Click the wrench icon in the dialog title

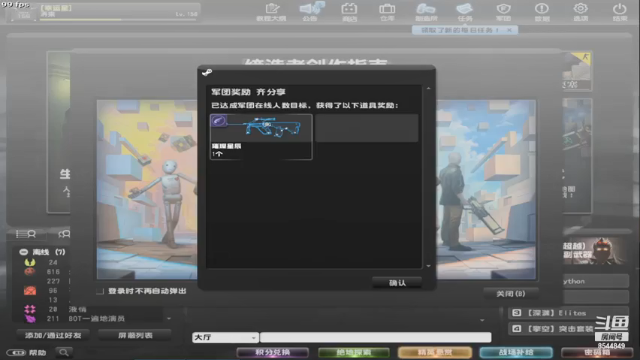[x=207, y=73]
